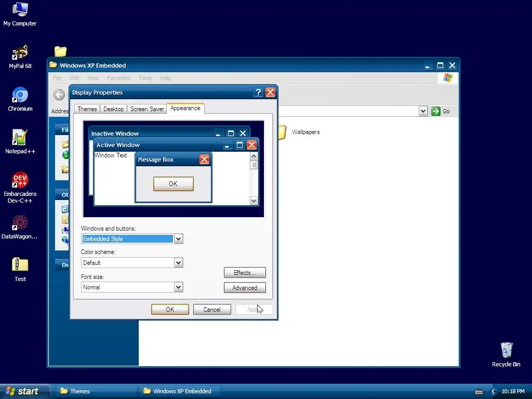Confirm Display Properties with OK

(170, 310)
